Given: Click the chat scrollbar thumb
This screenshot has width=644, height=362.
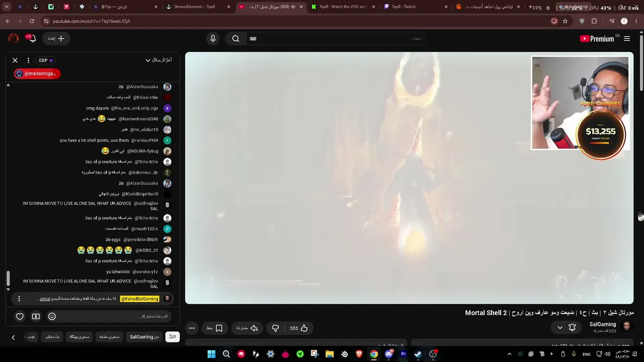Looking at the screenshot, I should pos(8,278).
